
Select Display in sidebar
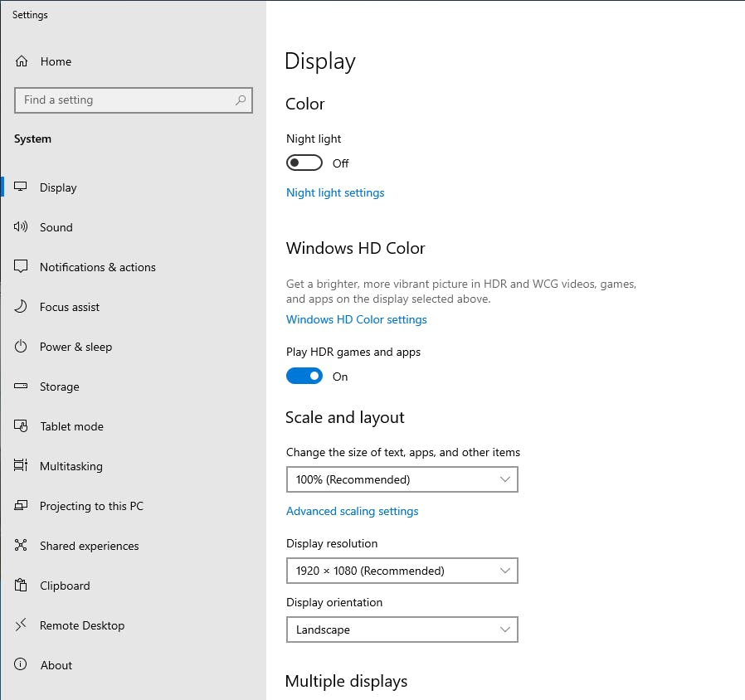point(133,187)
